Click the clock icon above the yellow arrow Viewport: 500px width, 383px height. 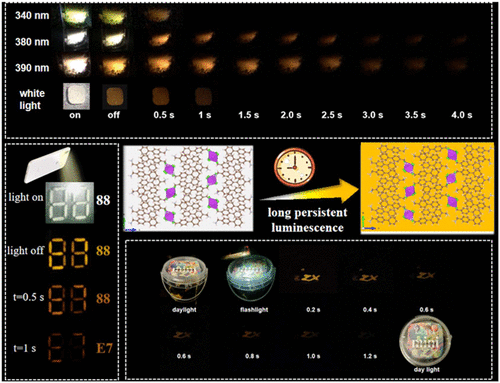(294, 167)
